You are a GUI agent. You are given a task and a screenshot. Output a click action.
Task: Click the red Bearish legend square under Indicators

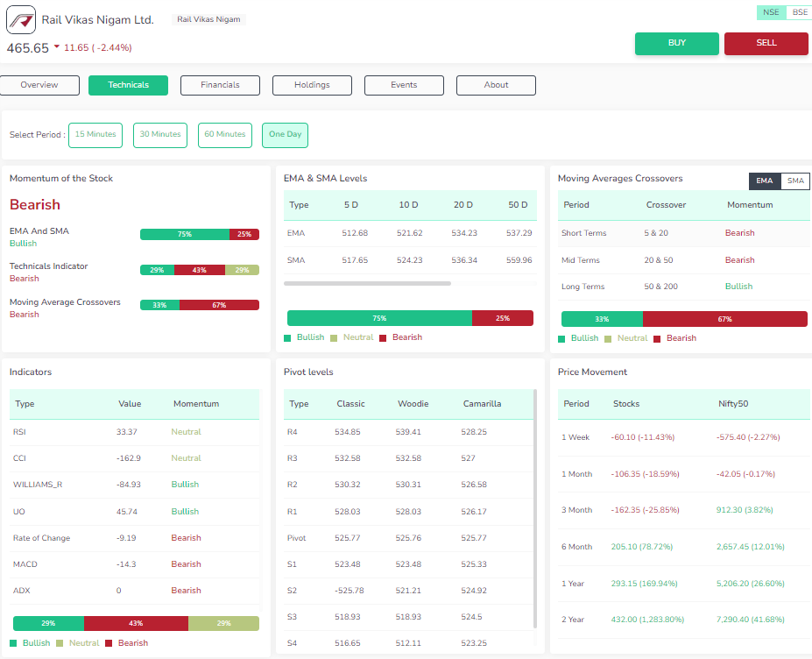[109, 643]
